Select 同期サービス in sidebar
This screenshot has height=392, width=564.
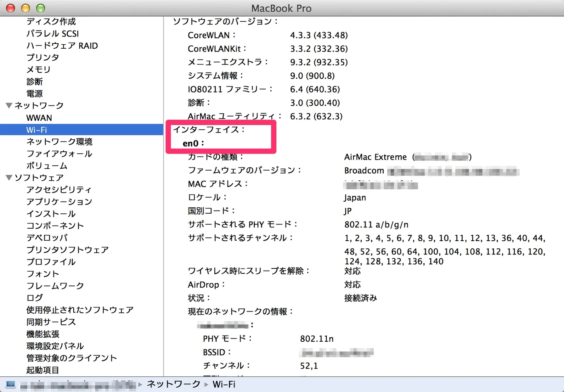point(51,322)
